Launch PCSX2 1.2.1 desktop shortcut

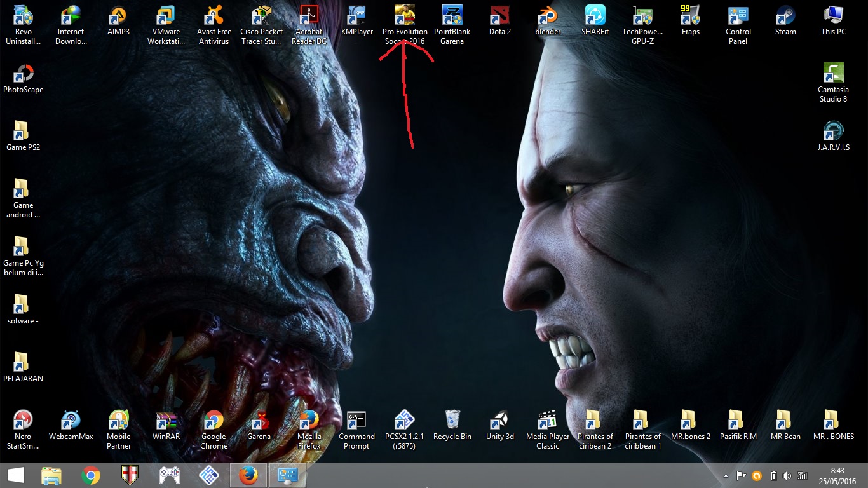(404, 430)
